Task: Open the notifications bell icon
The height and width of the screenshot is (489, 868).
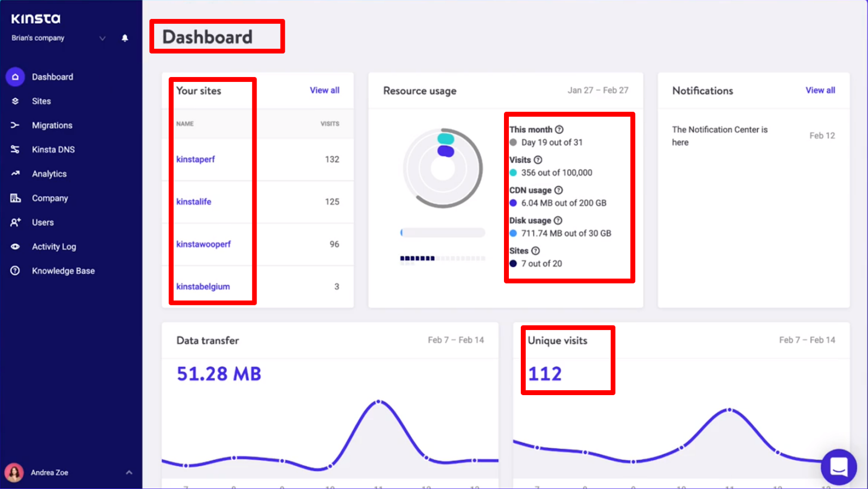Action: pyautogui.click(x=125, y=38)
